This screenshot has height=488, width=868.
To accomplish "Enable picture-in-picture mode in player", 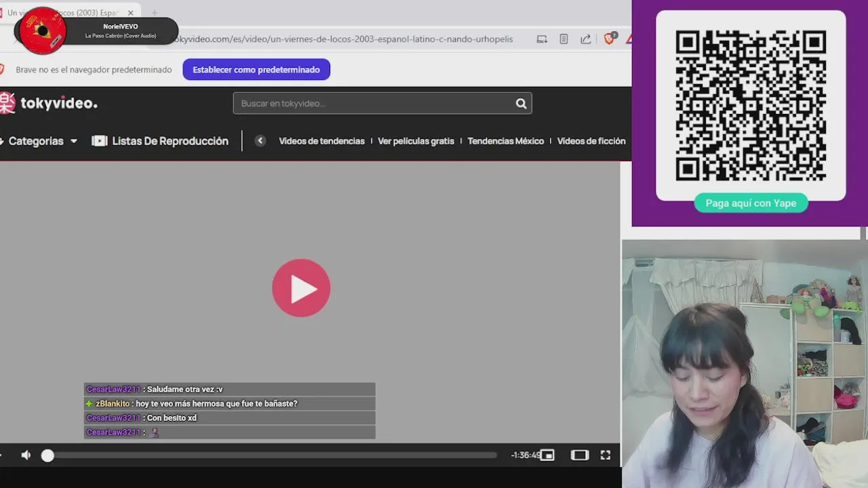I will (547, 455).
